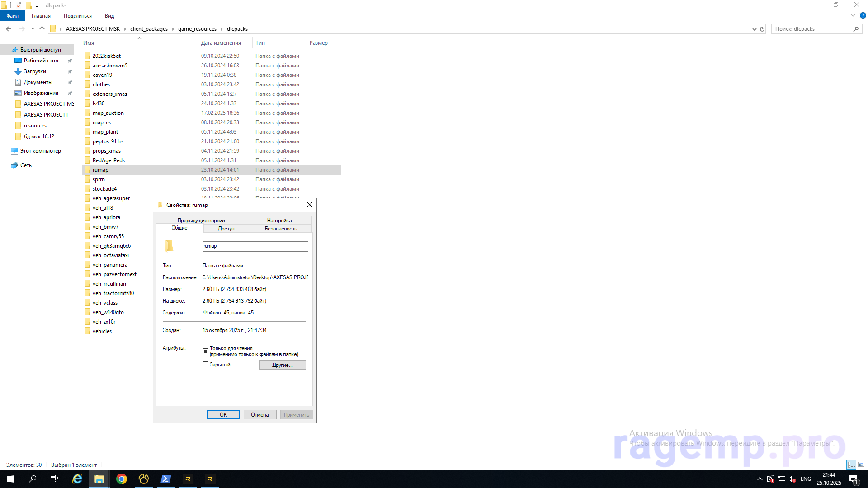Open recent locations dropdown arrow
The image size is (868, 488).
tap(33, 29)
